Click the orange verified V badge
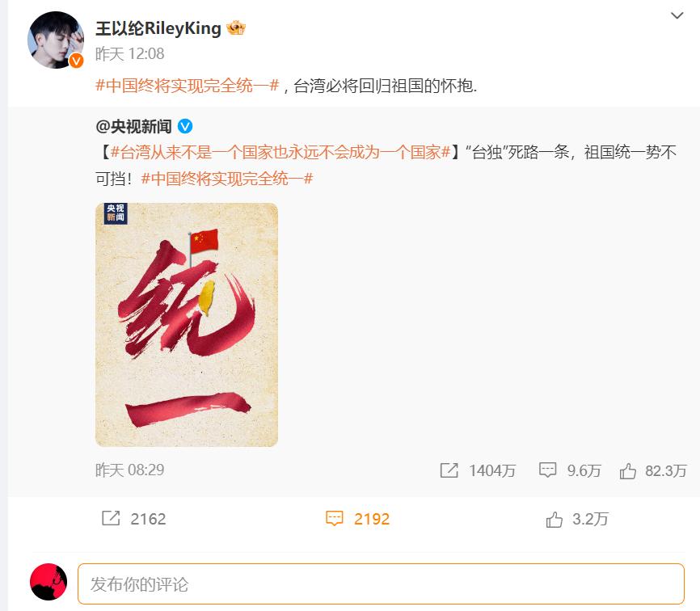Screen dimensions: 700x611 tap(76, 61)
